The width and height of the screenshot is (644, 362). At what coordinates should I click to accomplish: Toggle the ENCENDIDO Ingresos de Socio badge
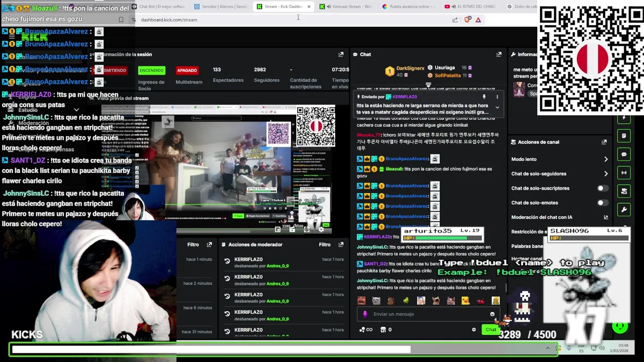(x=151, y=70)
